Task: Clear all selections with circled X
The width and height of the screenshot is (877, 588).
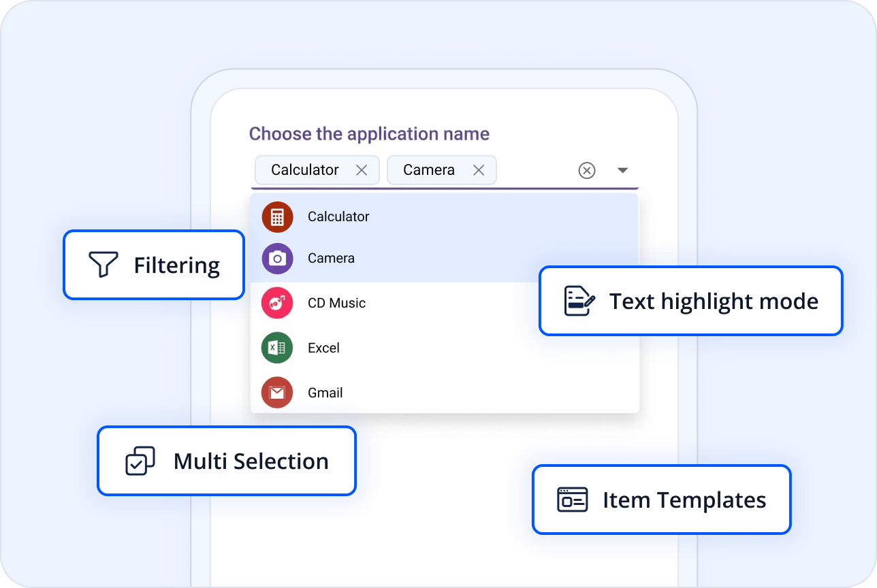Action: tap(586, 170)
